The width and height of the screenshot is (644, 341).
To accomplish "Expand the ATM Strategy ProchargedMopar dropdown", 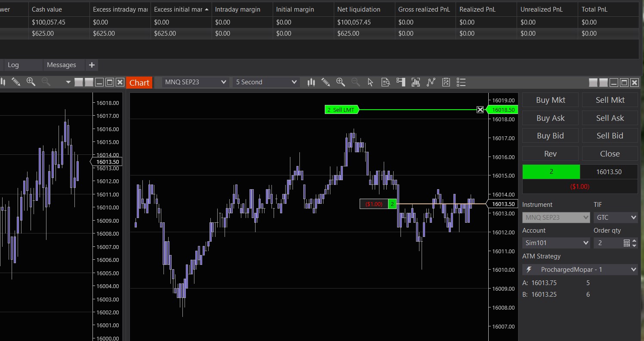I will tap(580, 270).
